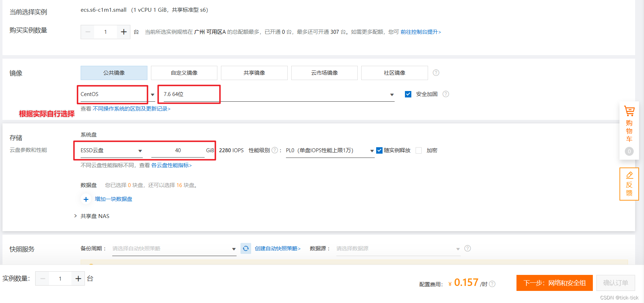Click the system disk size field showing 40

pos(178,150)
